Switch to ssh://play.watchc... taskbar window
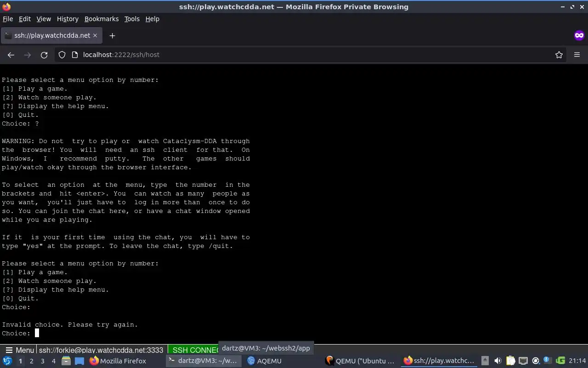 (x=439, y=361)
